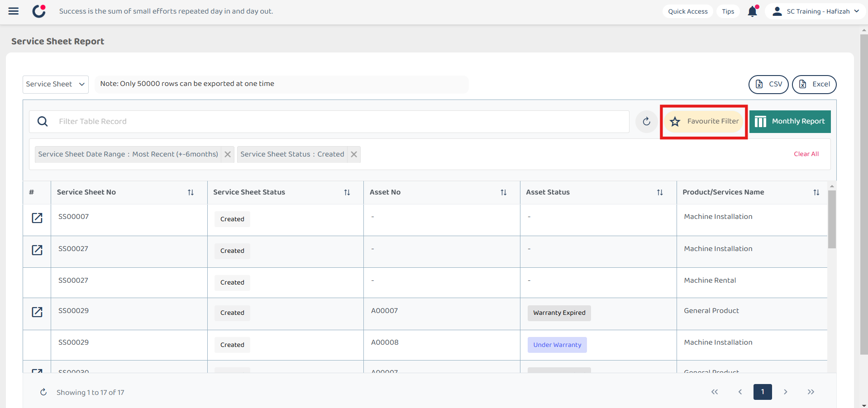Go to last page of results
Image resolution: width=868 pixels, height=408 pixels.
pyautogui.click(x=811, y=392)
